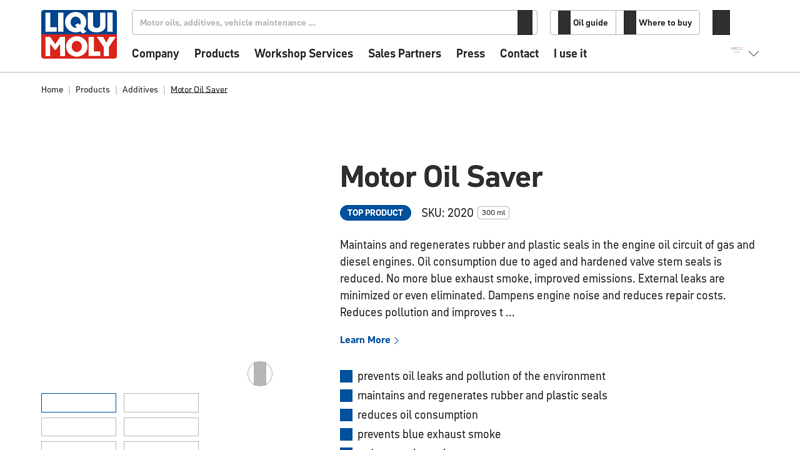Viewport: 800px width, 450px height.
Task: Click the Motor Oil Saver breadcrumb
Action: [x=199, y=89]
